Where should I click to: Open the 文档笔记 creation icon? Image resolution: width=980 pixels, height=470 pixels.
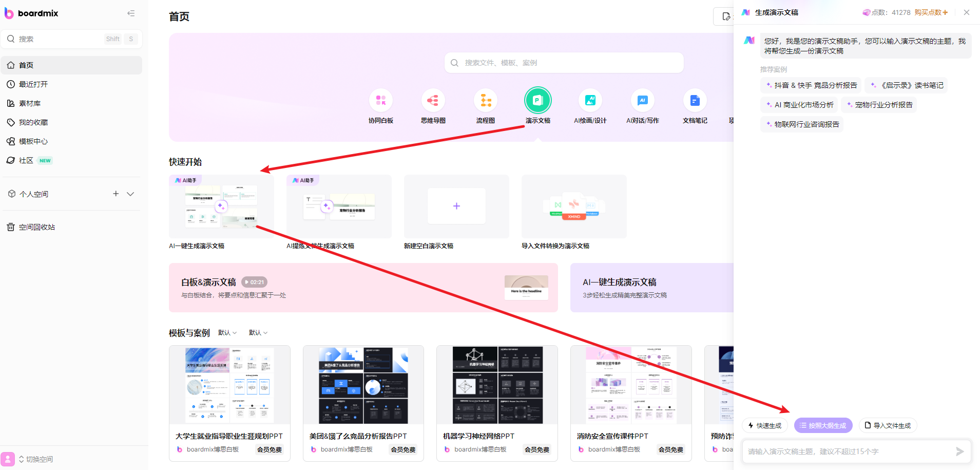pyautogui.click(x=695, y=100)
